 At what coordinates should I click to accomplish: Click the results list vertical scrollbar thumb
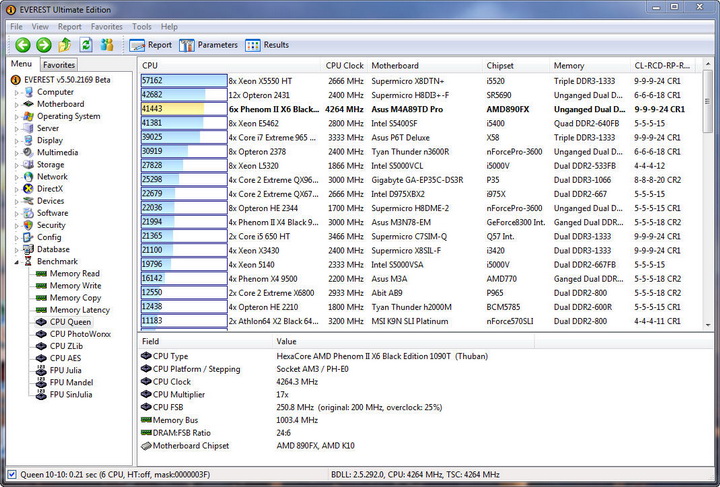pos(707,101)
